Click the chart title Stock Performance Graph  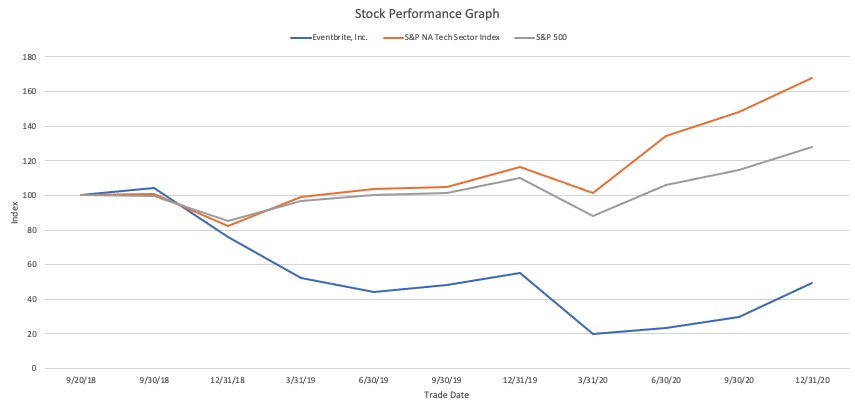[x=427, y=14]
